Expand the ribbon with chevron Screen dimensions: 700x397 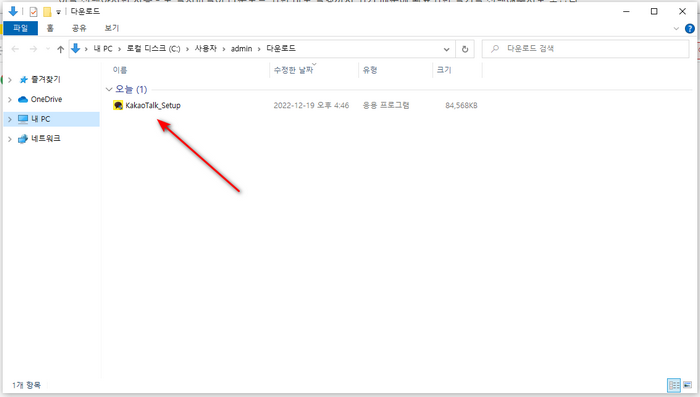(x=676, y=29)
